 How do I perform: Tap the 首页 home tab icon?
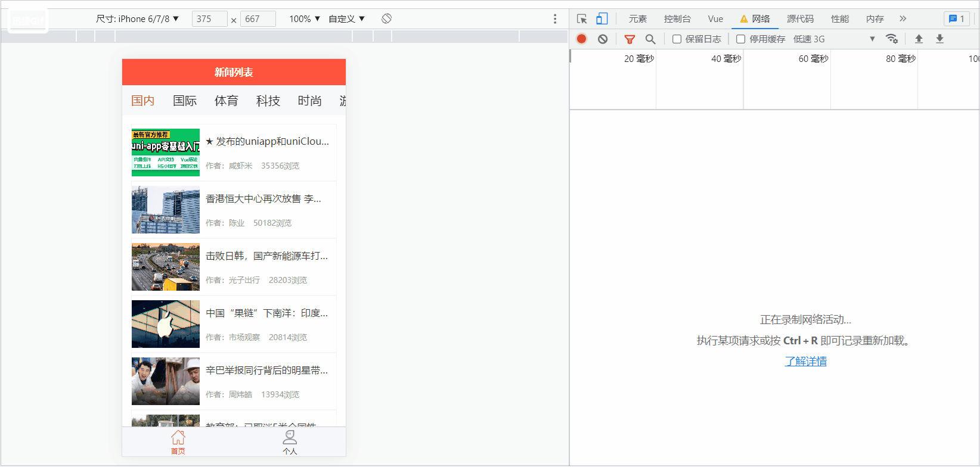pos(178,442)
